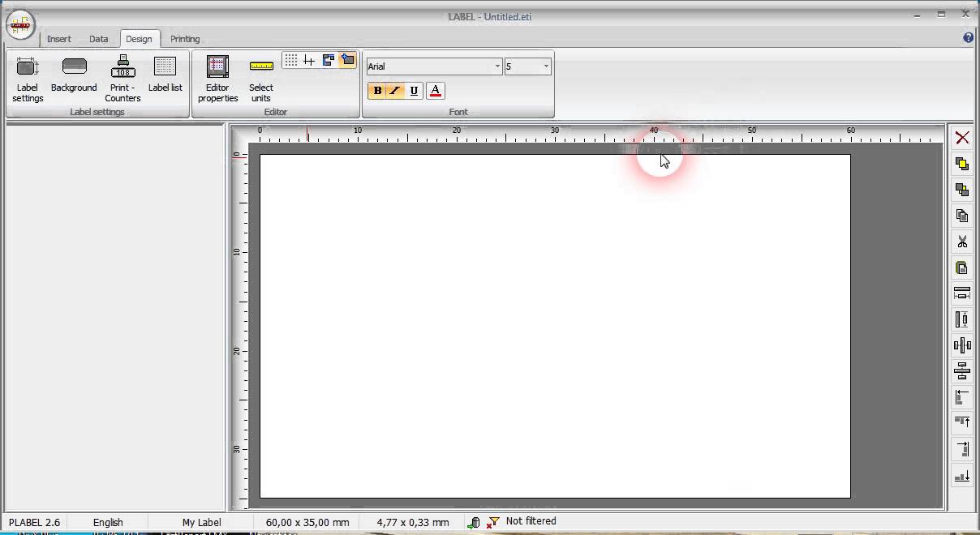
Task: Apply same width to objects
Action: [x=962, y=293]
